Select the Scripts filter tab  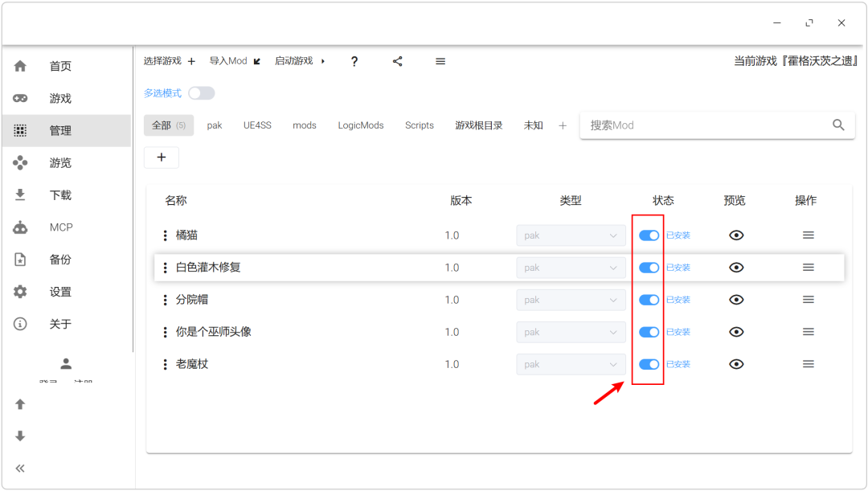[420, 125]
